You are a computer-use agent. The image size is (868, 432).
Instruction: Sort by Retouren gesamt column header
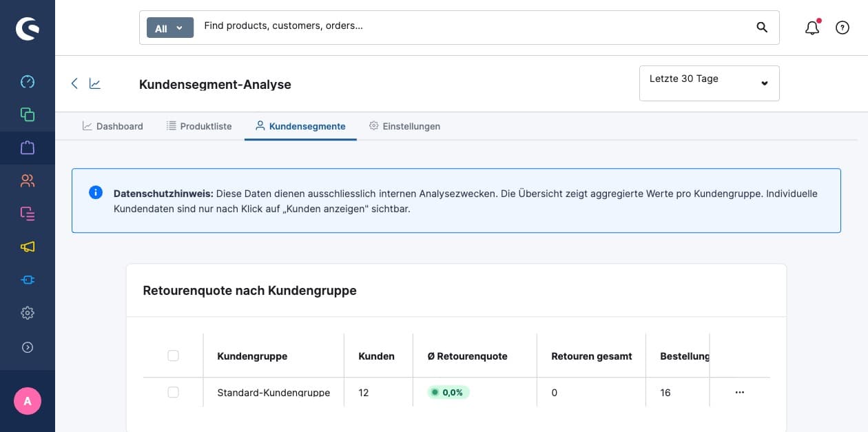click(592, 356)
